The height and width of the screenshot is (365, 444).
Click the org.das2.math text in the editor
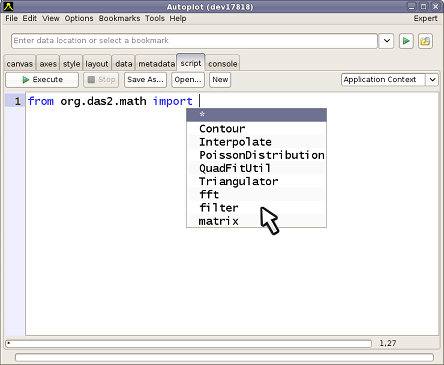click(x=103, y=101)
